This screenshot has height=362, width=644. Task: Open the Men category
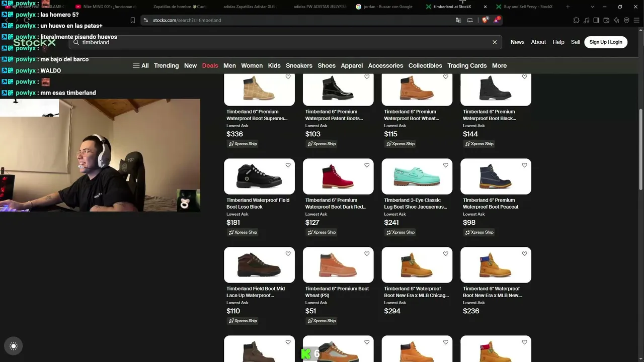coord(229,66)
